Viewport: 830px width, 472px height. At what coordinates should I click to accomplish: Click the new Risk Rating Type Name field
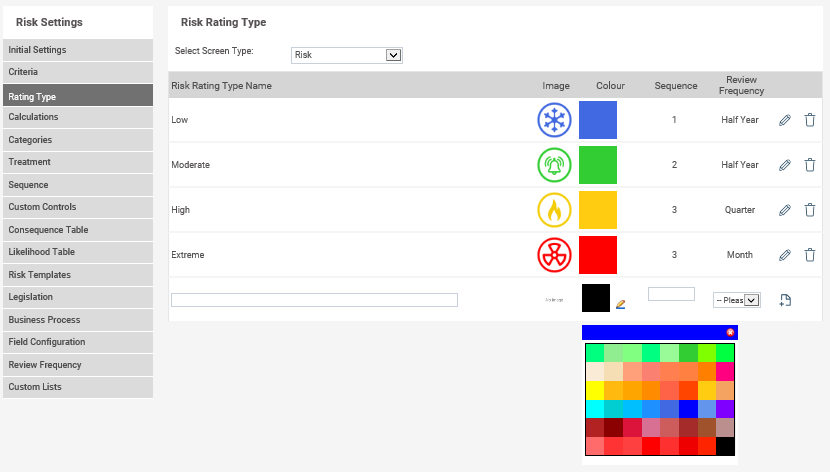click(314, 300)
